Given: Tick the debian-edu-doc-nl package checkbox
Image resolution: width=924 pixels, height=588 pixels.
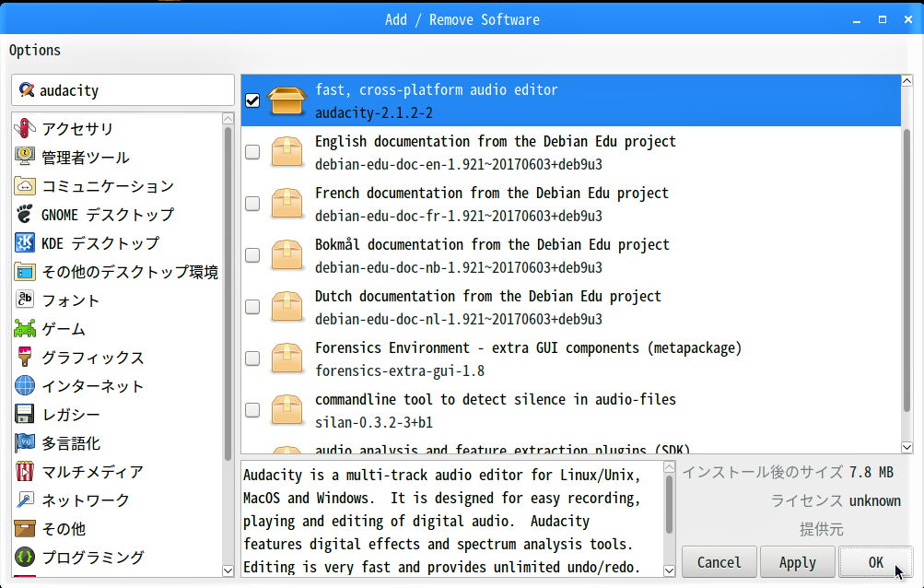Looking at the screenshot, I should 252,307.
